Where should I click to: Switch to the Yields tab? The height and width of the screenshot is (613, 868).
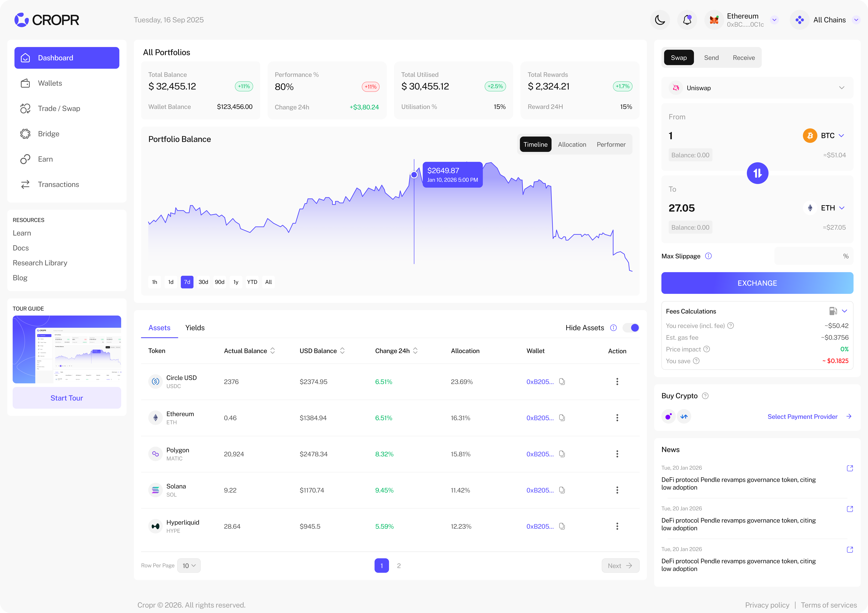coord(195,328)
